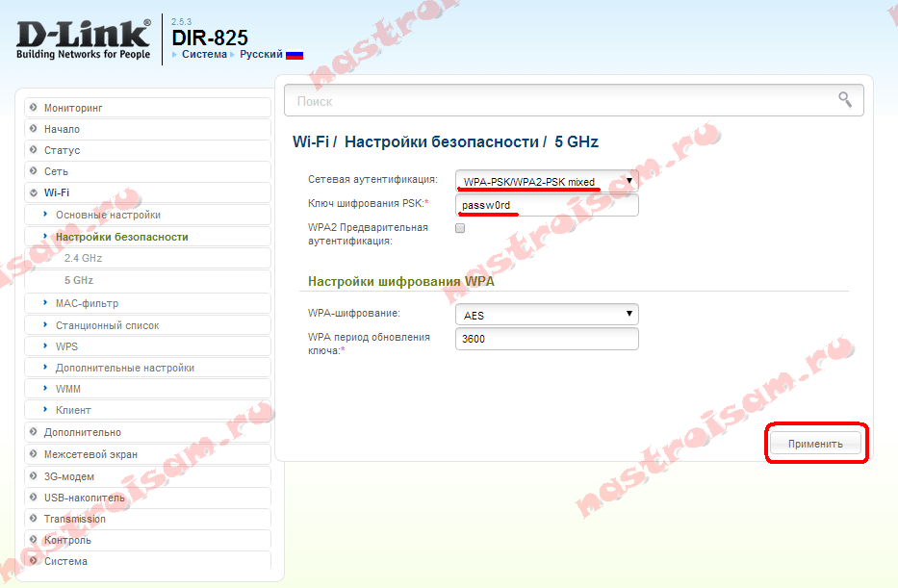Click the Russian flag icon
898x588 pixels.
click(295, 55)
